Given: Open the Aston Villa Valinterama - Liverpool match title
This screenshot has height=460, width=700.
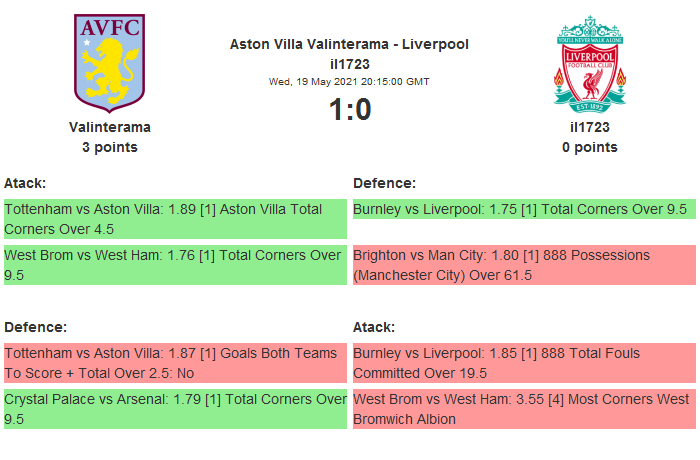Looking at the screenshot, I should (x=349, y=44).
